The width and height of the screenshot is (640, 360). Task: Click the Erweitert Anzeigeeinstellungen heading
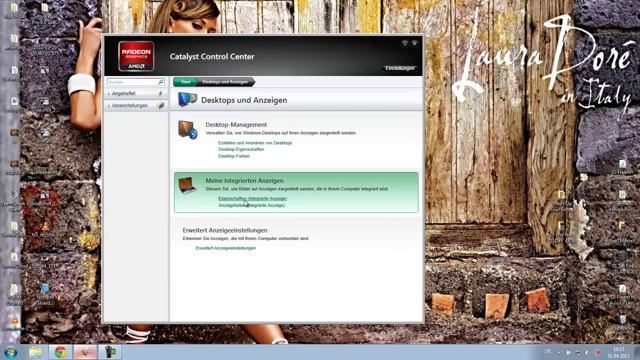(x=225, y=230)
